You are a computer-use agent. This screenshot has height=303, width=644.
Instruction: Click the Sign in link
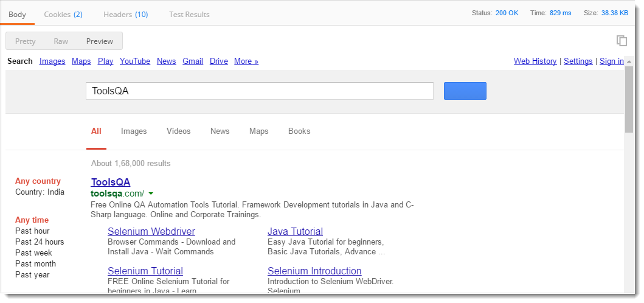coord(612,61)
